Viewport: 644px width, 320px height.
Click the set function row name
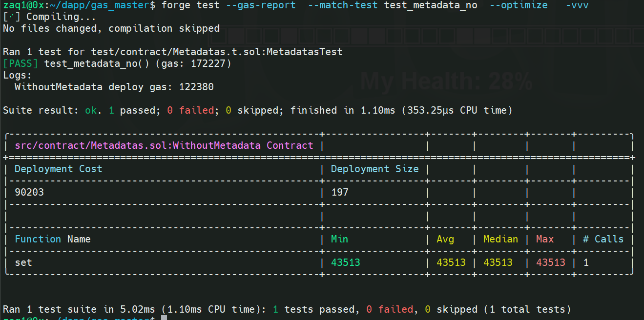click(23, 262)
